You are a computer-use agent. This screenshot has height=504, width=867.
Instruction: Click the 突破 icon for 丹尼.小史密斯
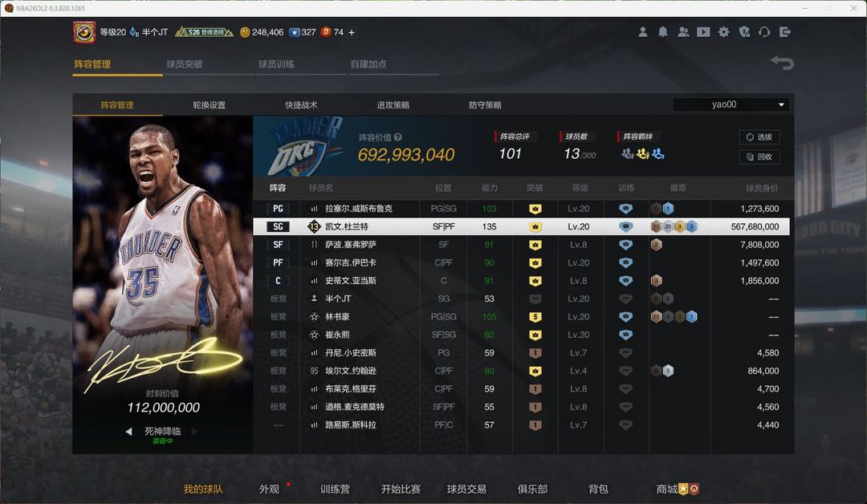pos(535,353)
